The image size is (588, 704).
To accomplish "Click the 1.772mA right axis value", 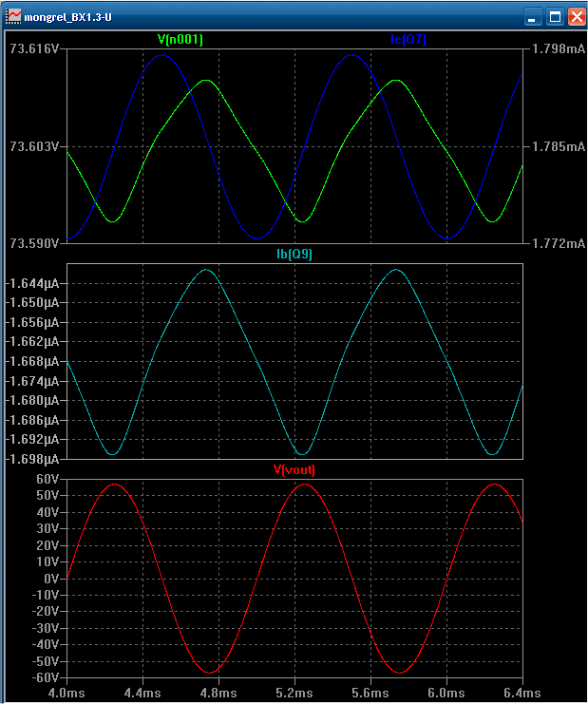I will point(559,243).
